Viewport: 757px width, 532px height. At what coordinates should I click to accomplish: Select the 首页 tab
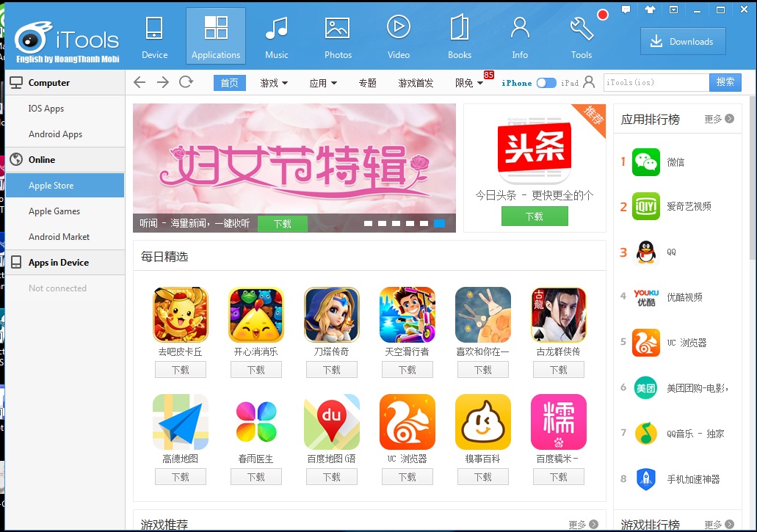click(x=229, y=83)
